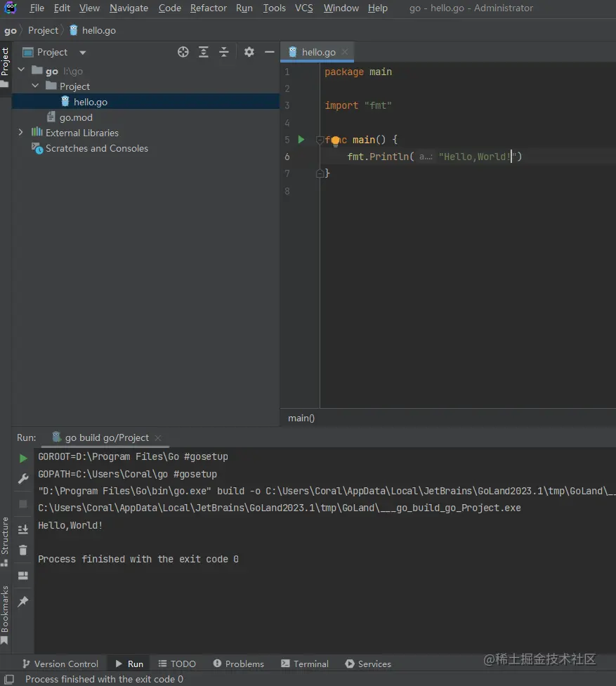This screenshot has height=686, width=616.
Task: Click the fold end marker at line 7
Action: tap(320, 173)
